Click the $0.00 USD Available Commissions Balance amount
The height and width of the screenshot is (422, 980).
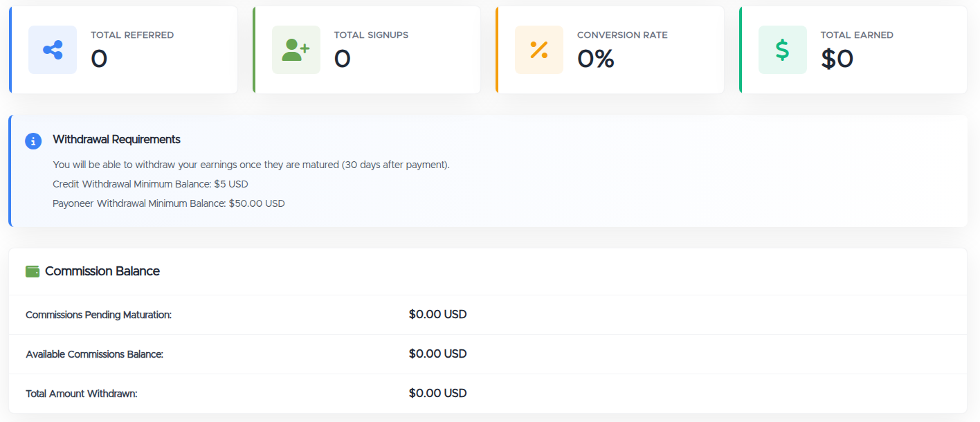click(438, 354)
